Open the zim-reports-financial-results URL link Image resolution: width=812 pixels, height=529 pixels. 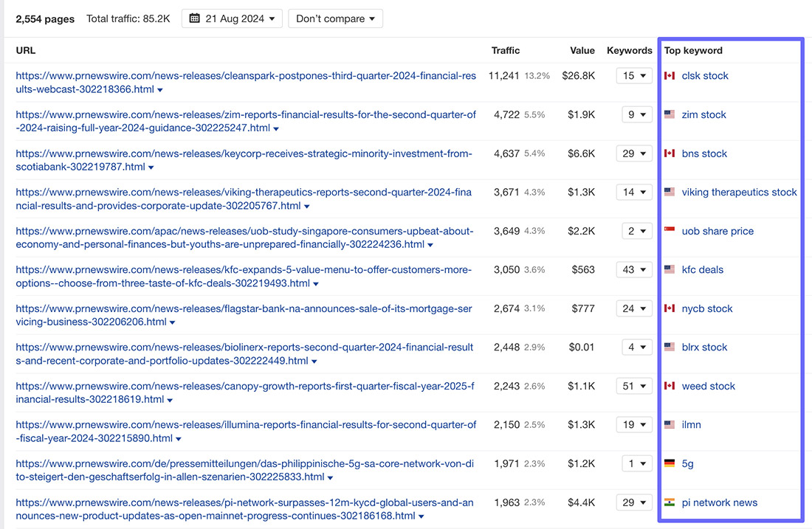[246, 121]
